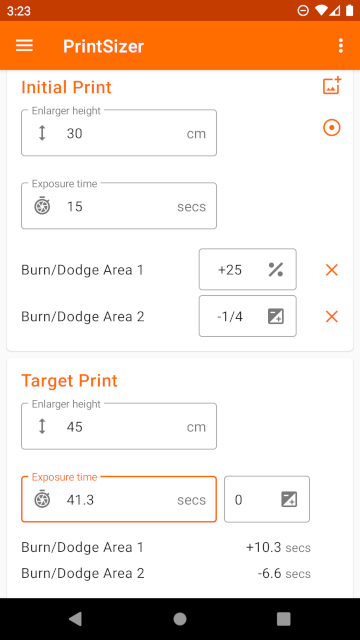Tap the exposure compensation icon in Target Print
This screenshot has width=360, height=640.
point(289,499)
